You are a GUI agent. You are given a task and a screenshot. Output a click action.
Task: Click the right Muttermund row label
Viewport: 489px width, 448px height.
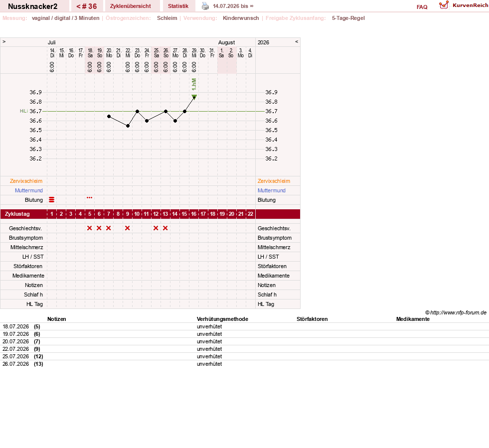pos(271,190)
